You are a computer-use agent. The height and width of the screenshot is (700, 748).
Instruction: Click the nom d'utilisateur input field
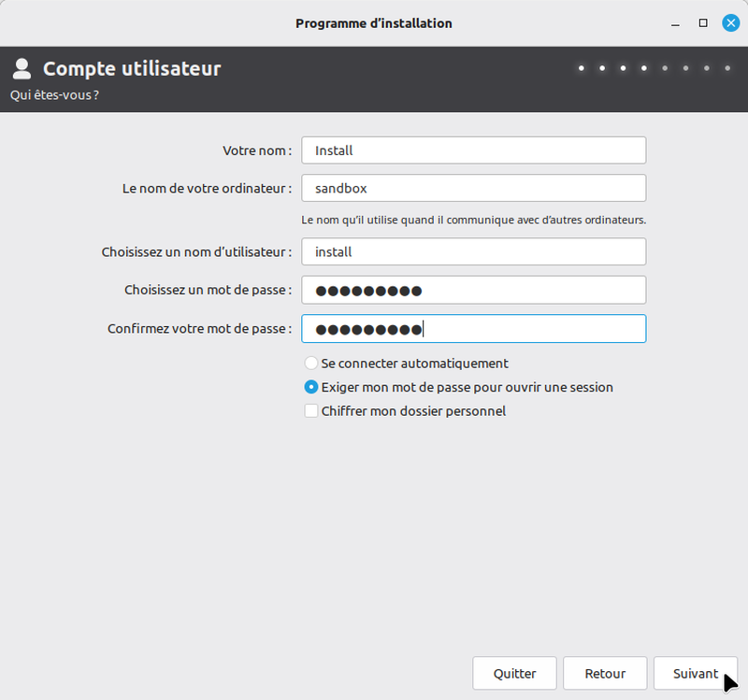[473, 252]
